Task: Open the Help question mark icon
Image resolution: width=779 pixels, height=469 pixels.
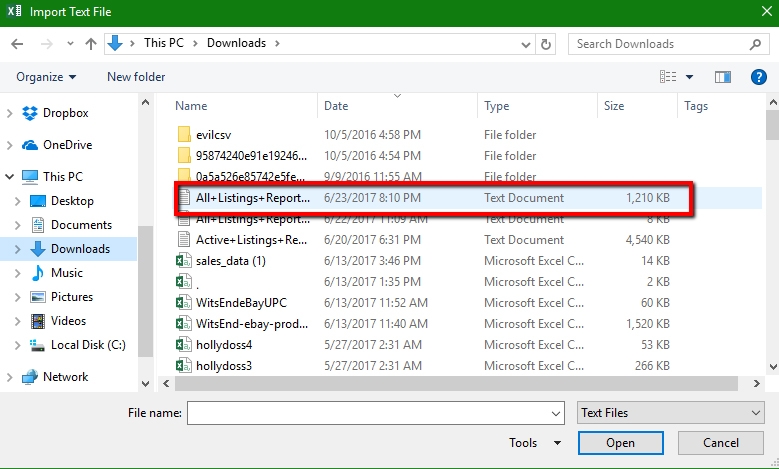Action: (758, 77)
